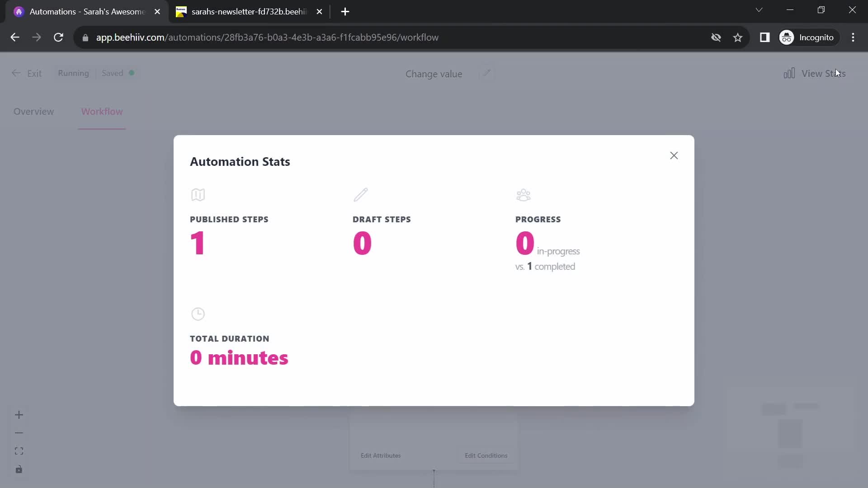This screenshot has height=488, width=868.
Task: Close the sarahs-newsletter browser tab
Action: point(319,12)
